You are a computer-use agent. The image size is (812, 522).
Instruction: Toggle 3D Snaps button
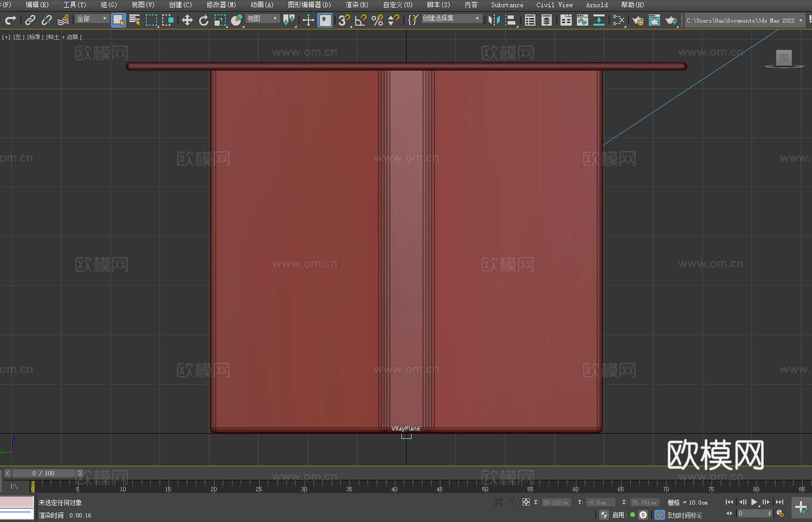[344, 20]
